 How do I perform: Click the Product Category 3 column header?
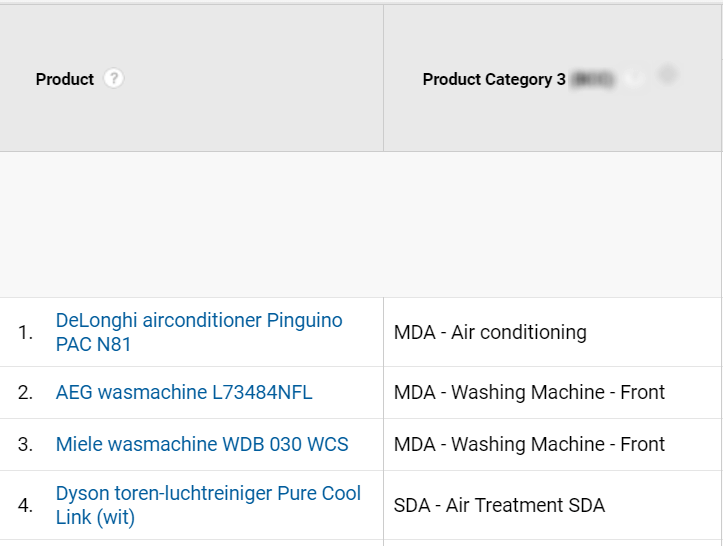[x=494, y=79]
